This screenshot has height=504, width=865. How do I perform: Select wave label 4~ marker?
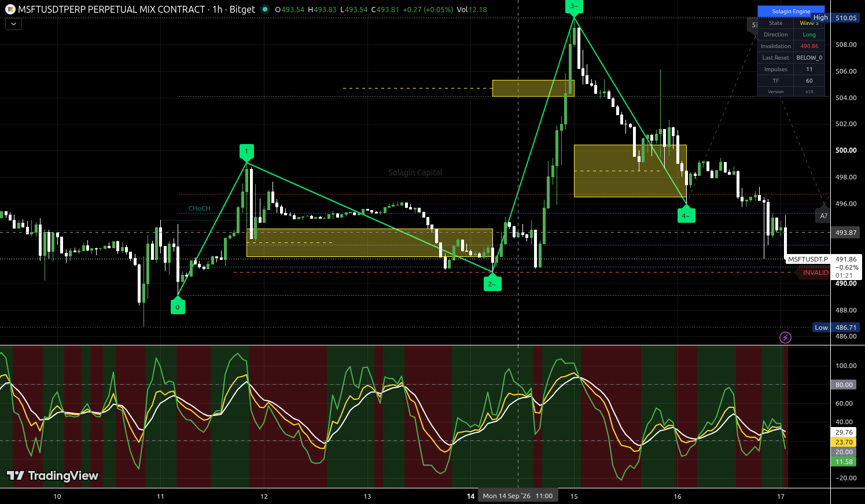pos(686,215)
